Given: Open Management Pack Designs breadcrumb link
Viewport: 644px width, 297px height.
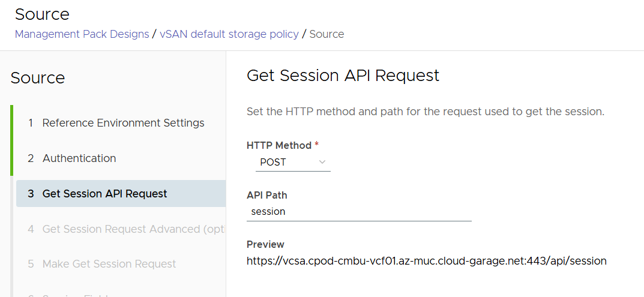Looking at the screenshot, I should (x=82, y=34).
